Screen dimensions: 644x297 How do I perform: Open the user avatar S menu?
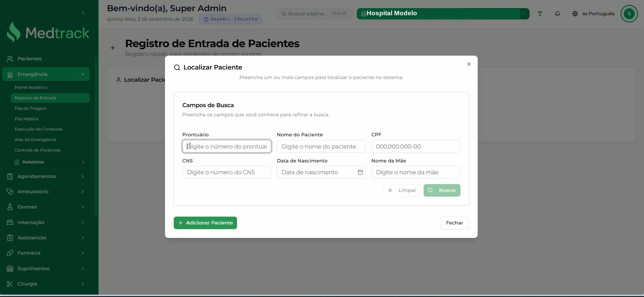click(x=629, y=14)
